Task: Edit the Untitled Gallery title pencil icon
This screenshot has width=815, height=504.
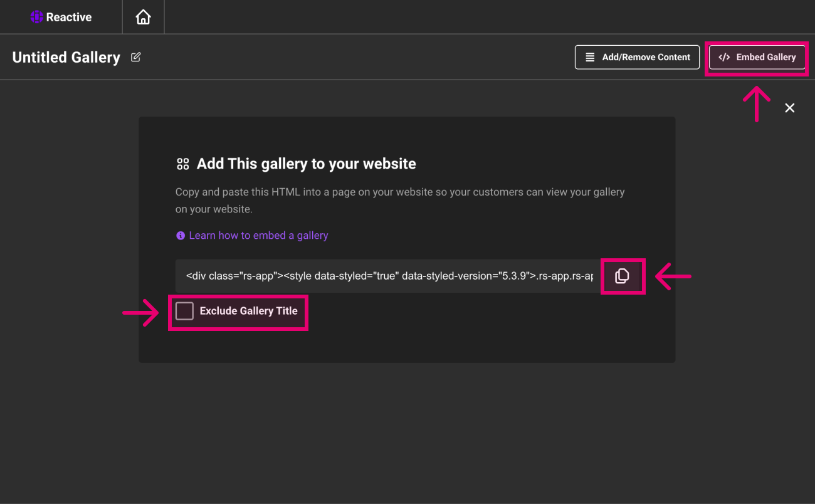Action: coord(135,57)
